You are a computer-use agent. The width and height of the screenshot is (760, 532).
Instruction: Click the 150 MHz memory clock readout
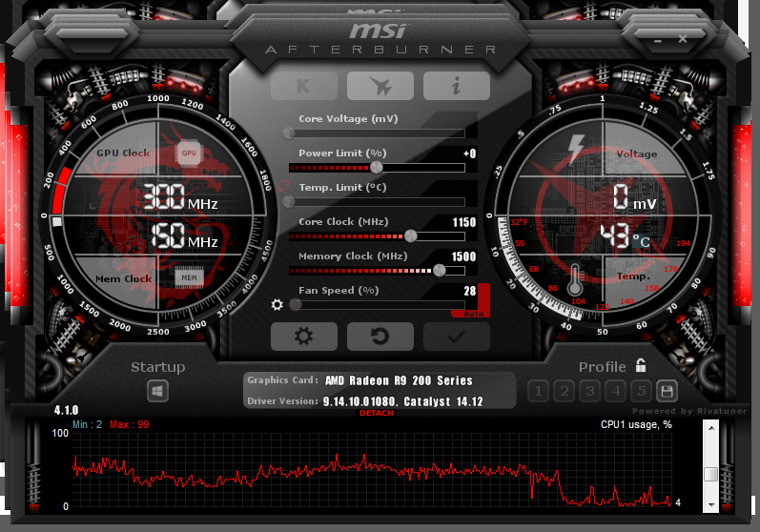pyautogui.click(x=184, y=235)
